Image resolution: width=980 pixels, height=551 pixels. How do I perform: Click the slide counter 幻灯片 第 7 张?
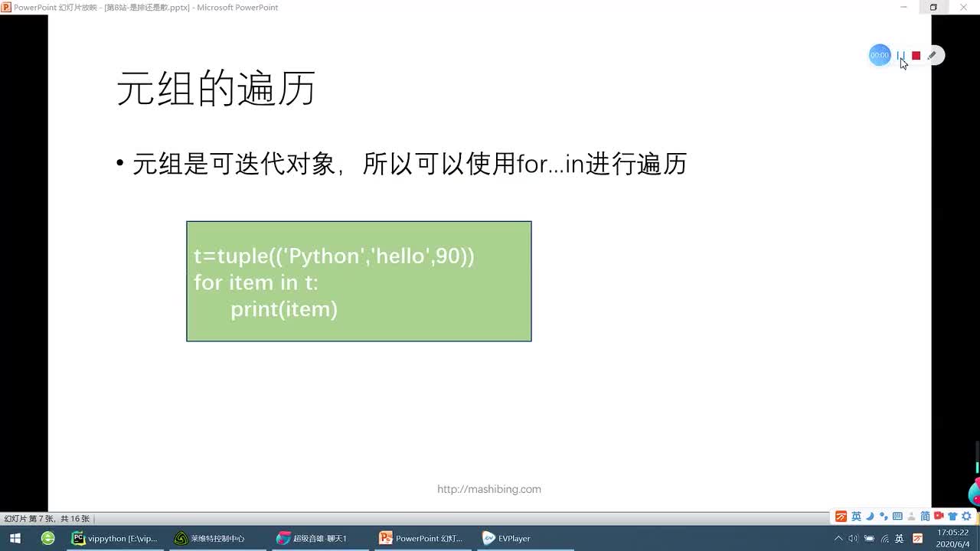[x=47, y=519]
